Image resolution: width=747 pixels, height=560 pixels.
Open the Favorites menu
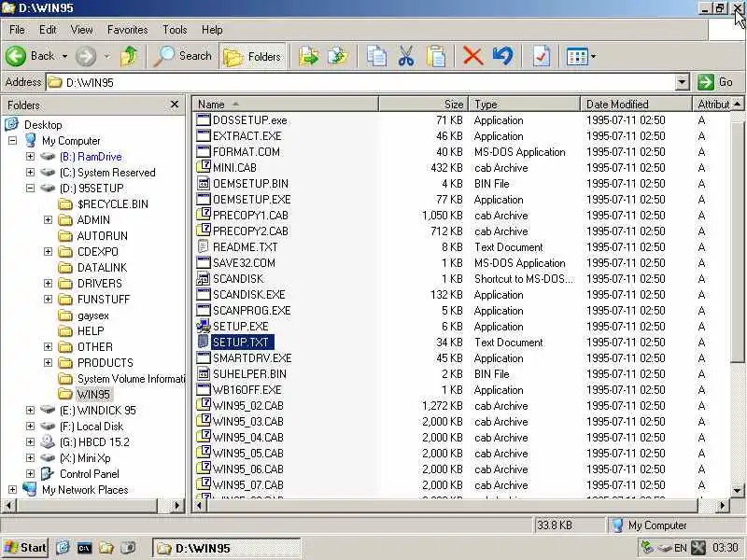pos(128,30)
